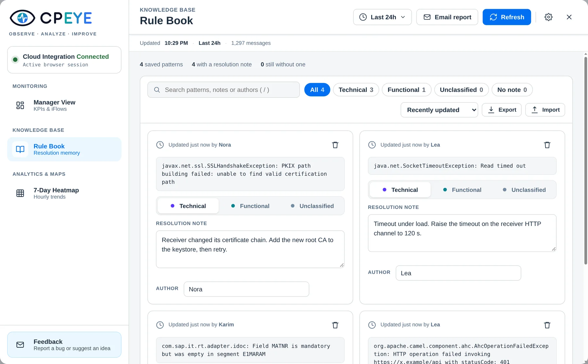The image size is (588, 364).
Task: Open the Last 24h time range dropdown
Action: tap(382, 17)
